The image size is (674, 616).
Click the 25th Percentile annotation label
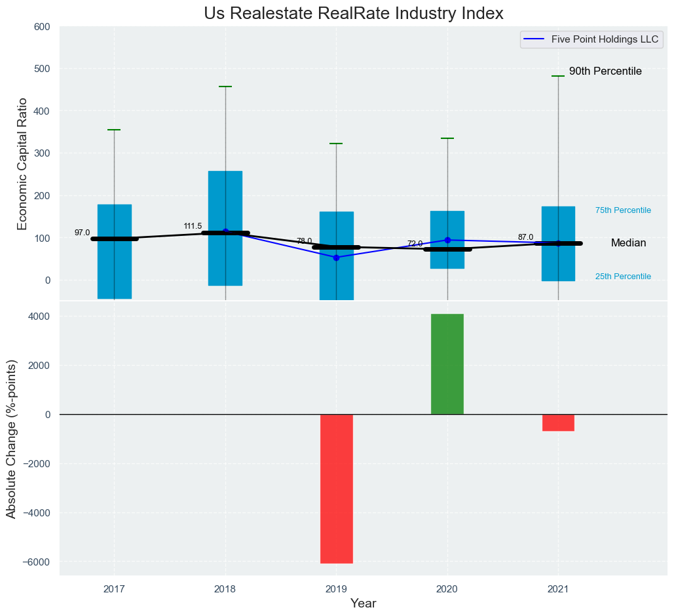[623, 277]
